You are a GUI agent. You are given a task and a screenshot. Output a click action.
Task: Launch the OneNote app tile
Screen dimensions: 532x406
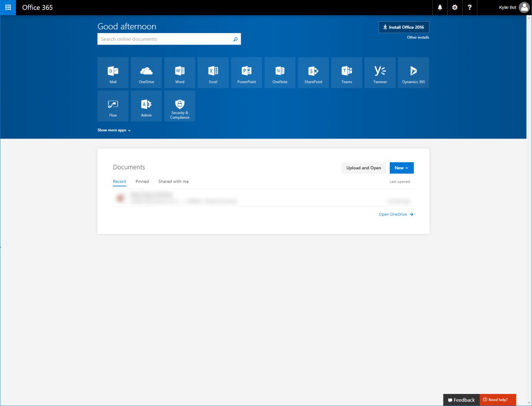[x=280, y=73]
